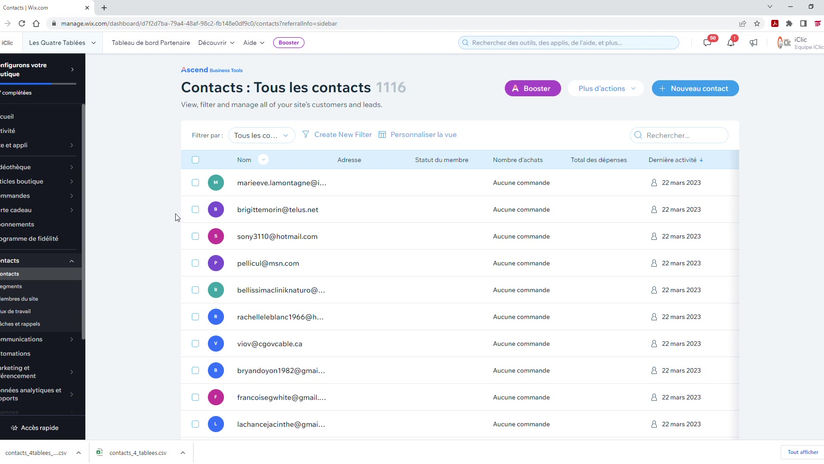Open the avatar of marieeve.lamontagne contact
This screenshot has width=824, height=464.
click(x=215, y=182)
